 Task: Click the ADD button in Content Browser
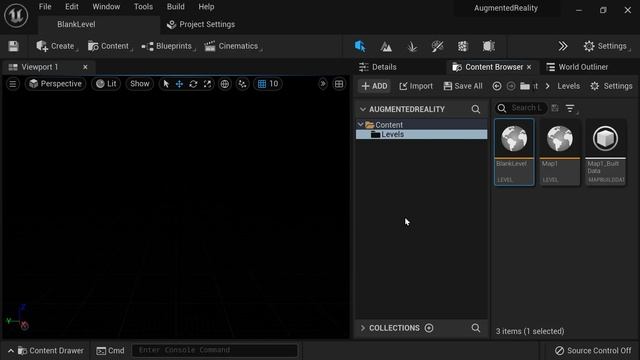coord(375,86)
